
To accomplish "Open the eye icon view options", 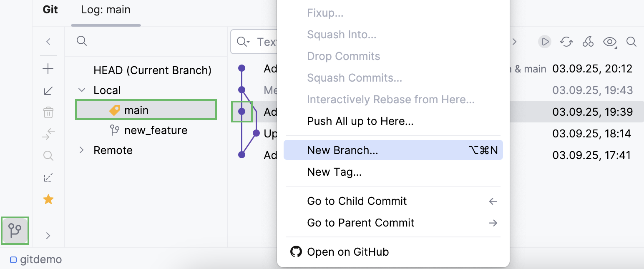I will tap(609, 42).
